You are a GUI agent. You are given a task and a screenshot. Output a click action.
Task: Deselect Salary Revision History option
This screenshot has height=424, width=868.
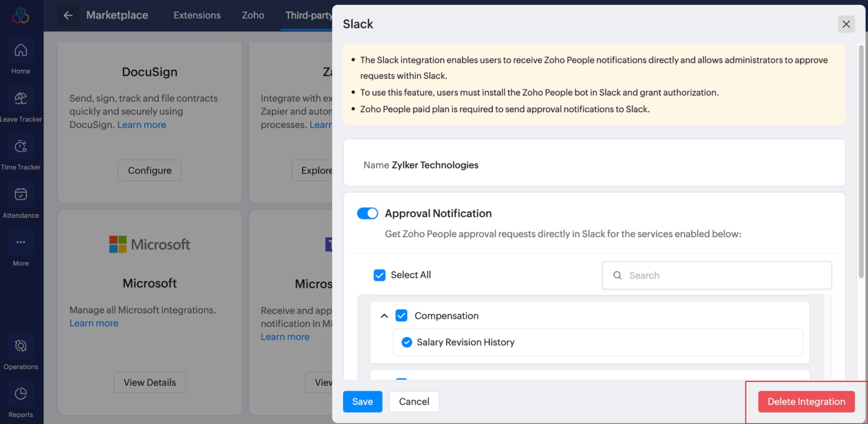tap(406, 342)
